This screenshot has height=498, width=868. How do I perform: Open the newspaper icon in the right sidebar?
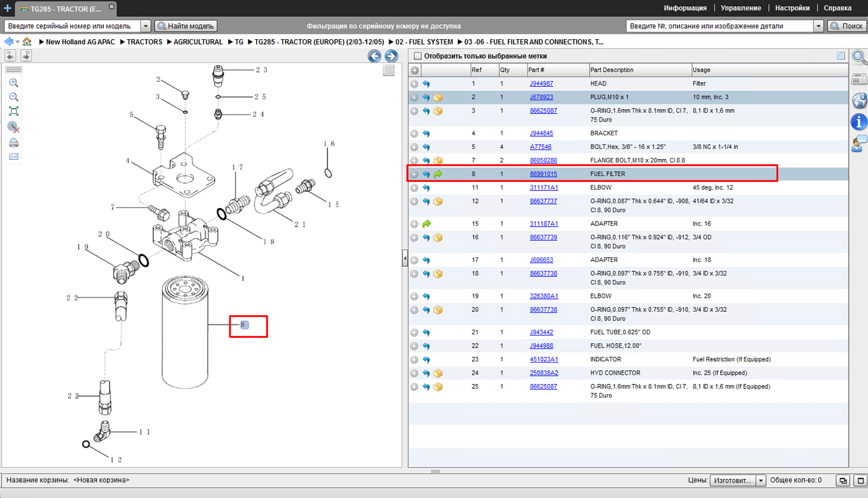pos(859,79)
